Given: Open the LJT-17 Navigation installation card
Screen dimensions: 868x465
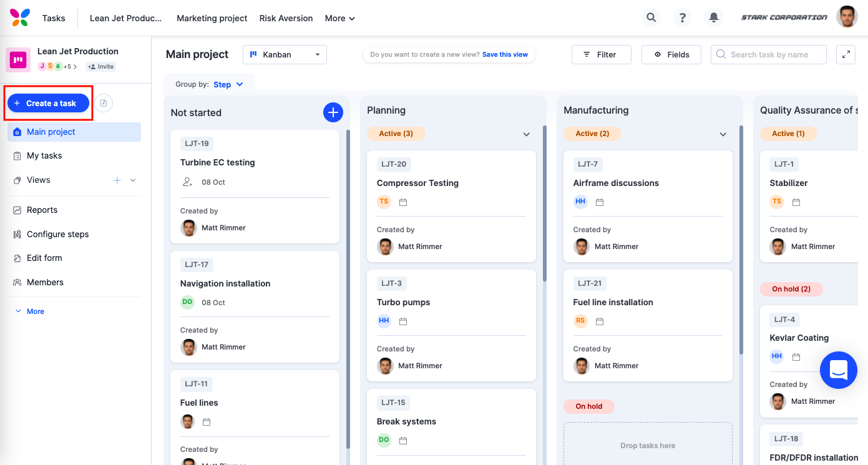Looking at the screenshot, I should click(255, 307).
